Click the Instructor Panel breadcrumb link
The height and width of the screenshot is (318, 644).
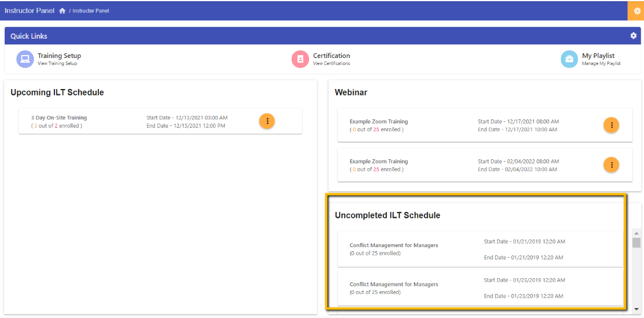click(x=91, y=11)
